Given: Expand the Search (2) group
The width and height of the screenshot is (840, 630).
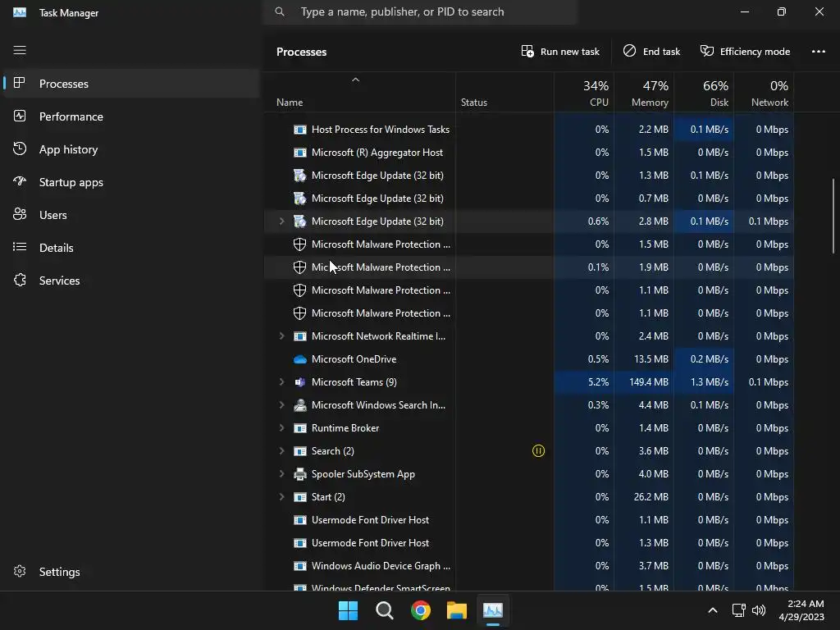Looking at the screenshot, I should point(282,451).
